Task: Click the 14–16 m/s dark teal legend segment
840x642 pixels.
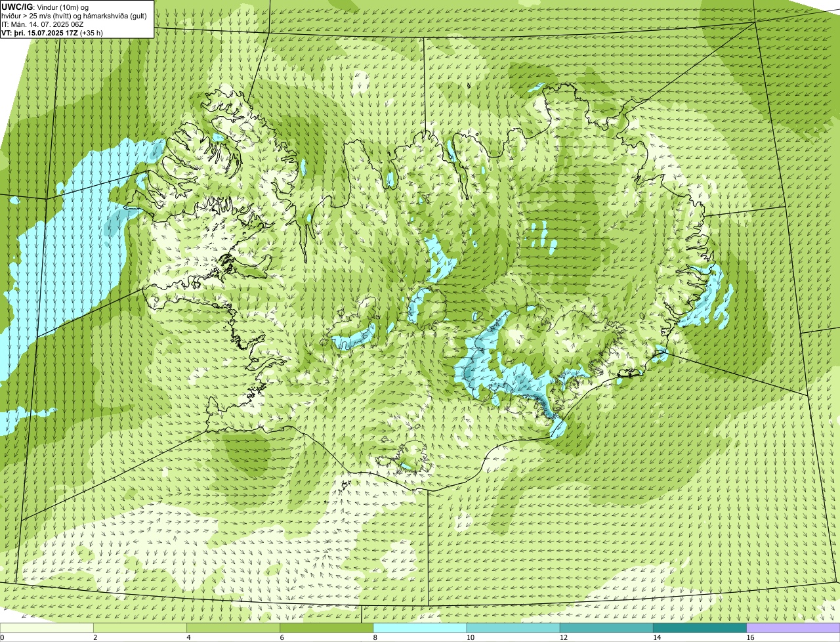Action: pos(701,628)
